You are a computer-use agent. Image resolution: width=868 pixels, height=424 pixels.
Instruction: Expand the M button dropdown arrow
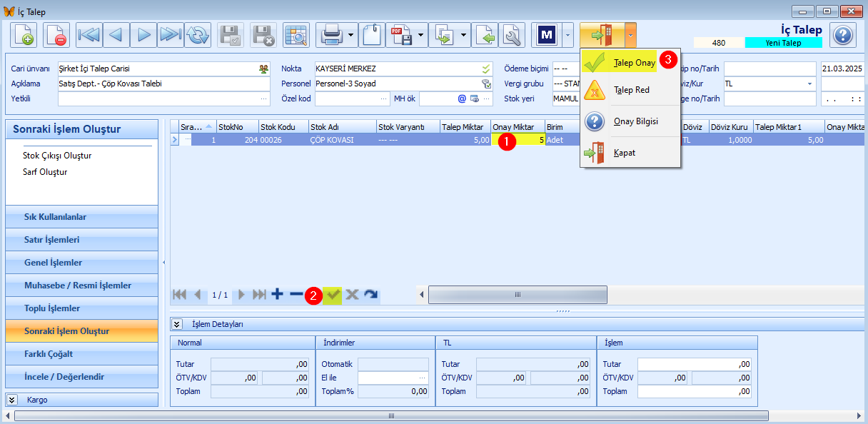(567, 34)
